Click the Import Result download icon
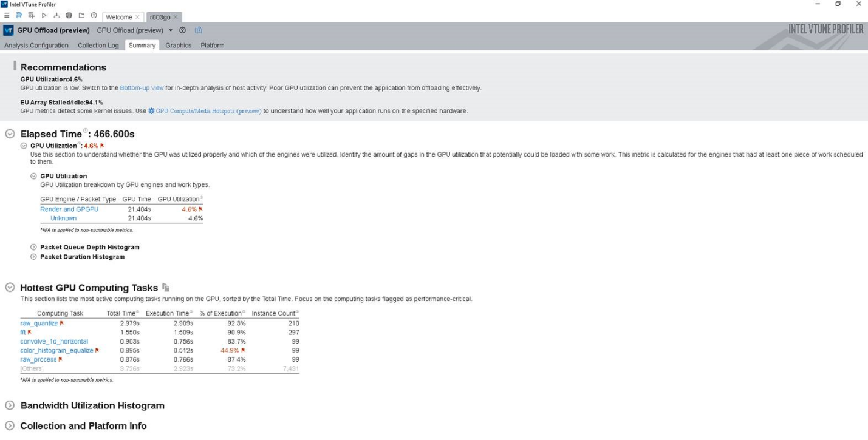Image resolution: width=868 pixels, height=440 pixels. [56, 16]
